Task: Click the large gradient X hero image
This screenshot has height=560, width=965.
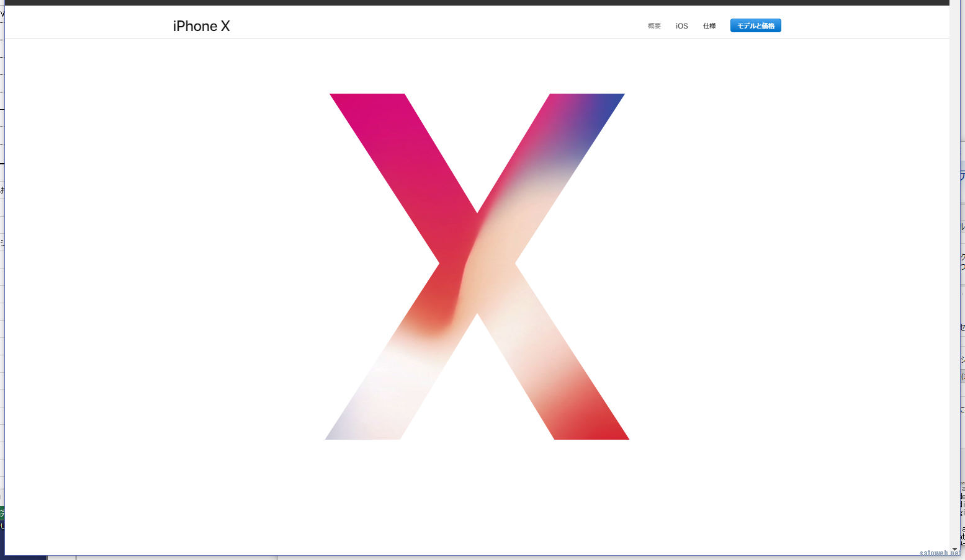Action: click(477, 267)
